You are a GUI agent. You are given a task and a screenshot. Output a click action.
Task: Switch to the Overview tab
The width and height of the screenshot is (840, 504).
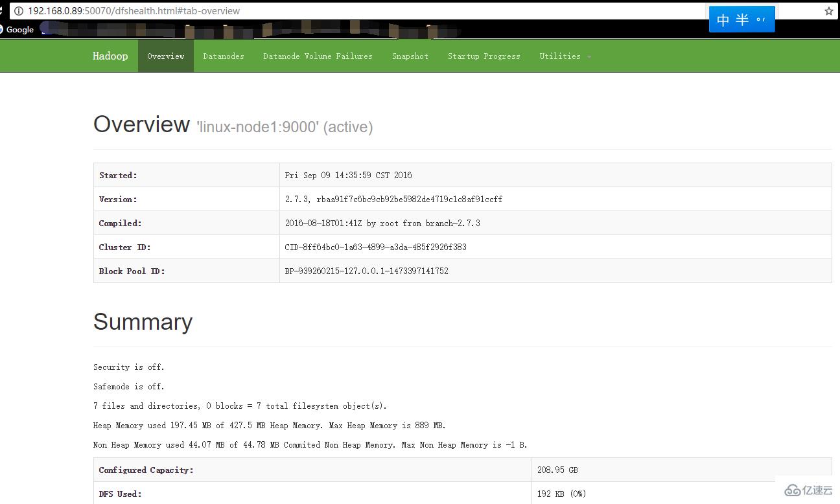166,56
